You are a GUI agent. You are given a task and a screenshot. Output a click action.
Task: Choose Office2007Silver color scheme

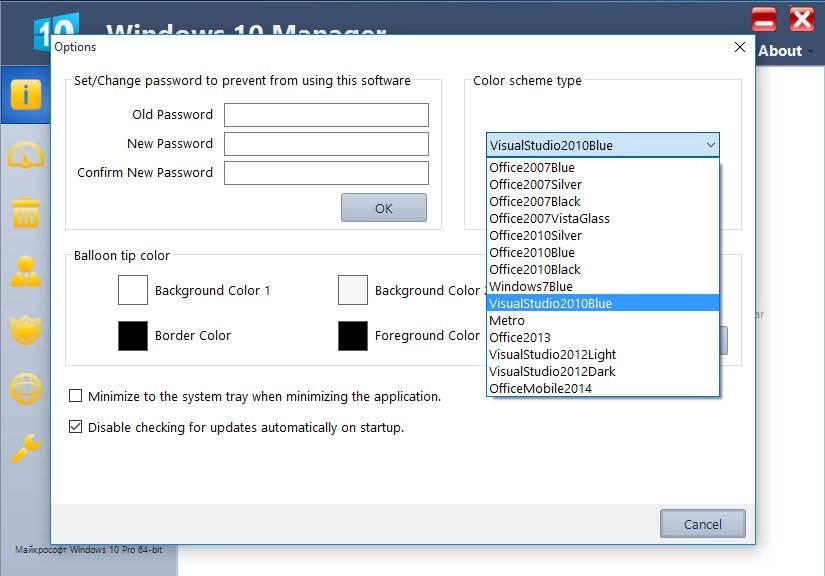[x=603, y=185]
